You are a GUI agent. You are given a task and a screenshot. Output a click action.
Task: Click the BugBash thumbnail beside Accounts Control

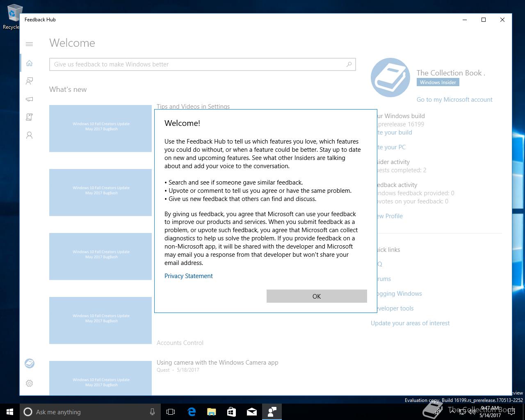100,320
